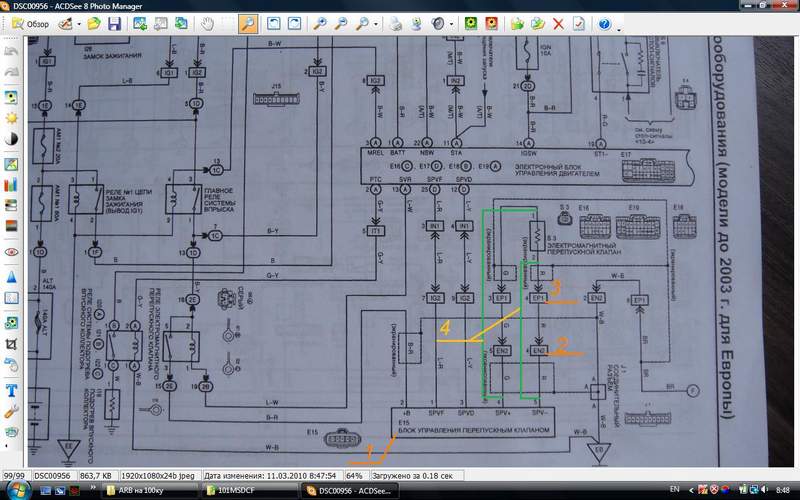The width and height of the screenshot is (800, 500).
Task: Open the wrench repair tool
Action: coord(11,411)
